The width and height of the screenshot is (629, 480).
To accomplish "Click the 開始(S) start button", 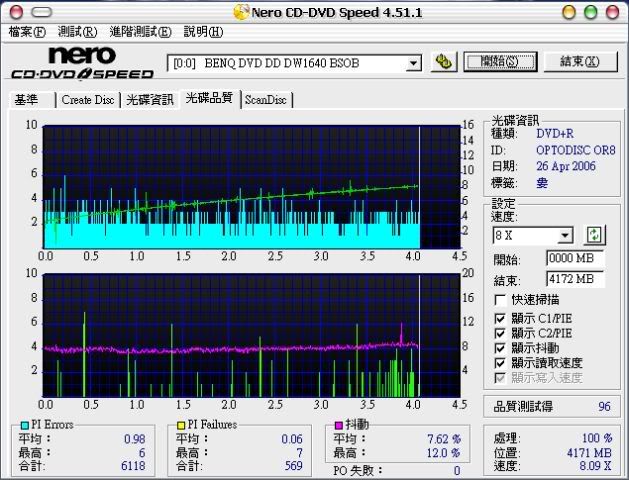I will click(x=500, y=62).
